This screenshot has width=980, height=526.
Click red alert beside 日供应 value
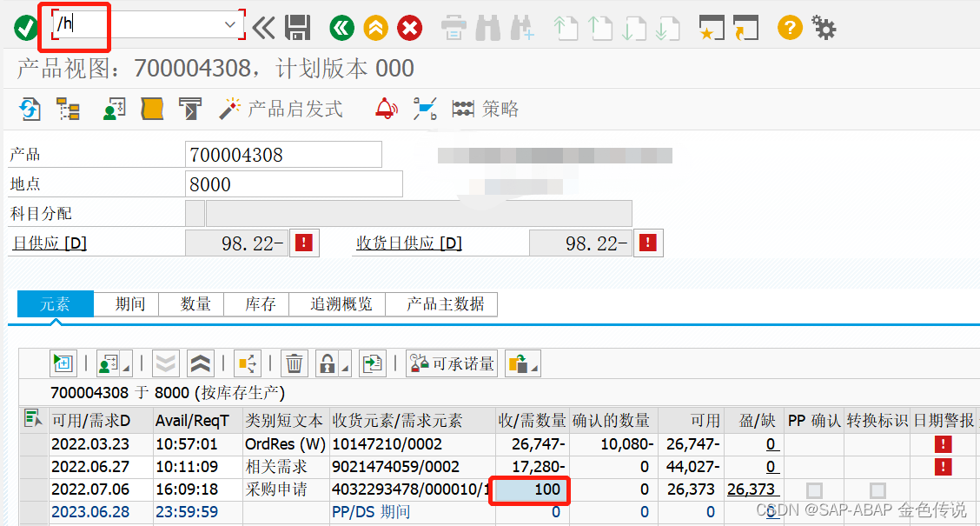pos(304,243)
